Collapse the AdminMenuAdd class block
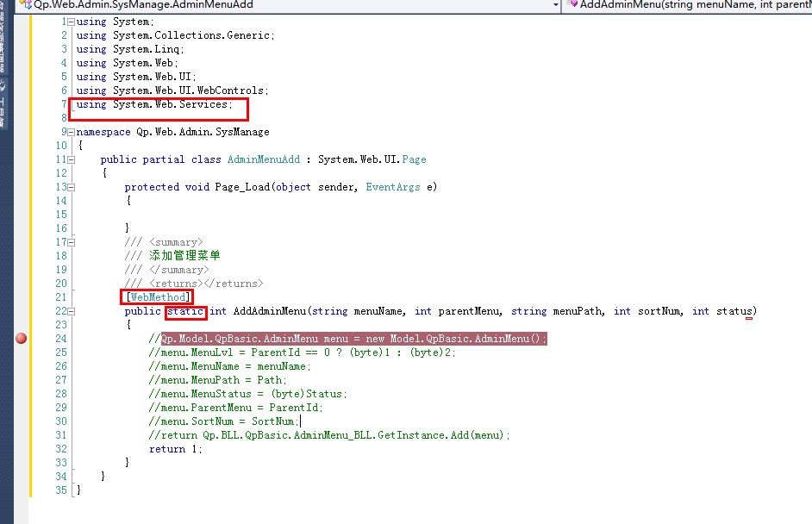 pos(71,159)
